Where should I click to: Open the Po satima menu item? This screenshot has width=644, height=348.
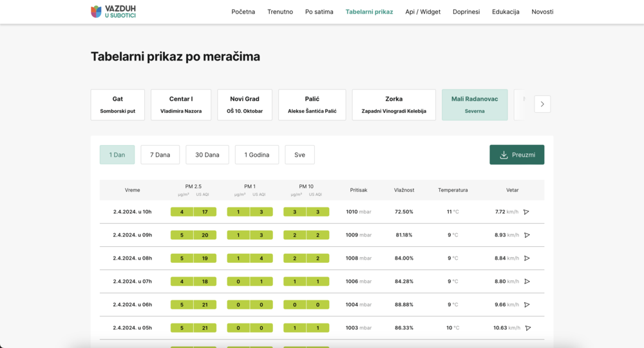pos(319,12)
